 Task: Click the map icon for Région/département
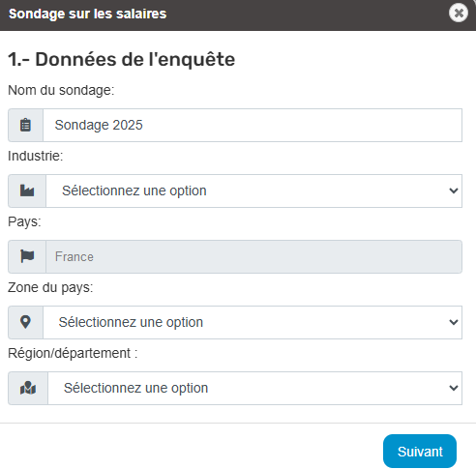(x=28, y=388)
